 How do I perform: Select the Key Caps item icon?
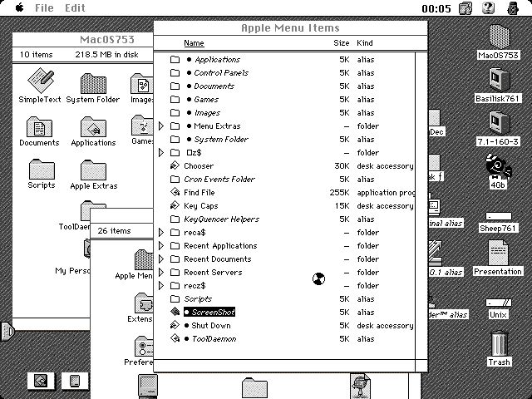(x=175, y=206)
